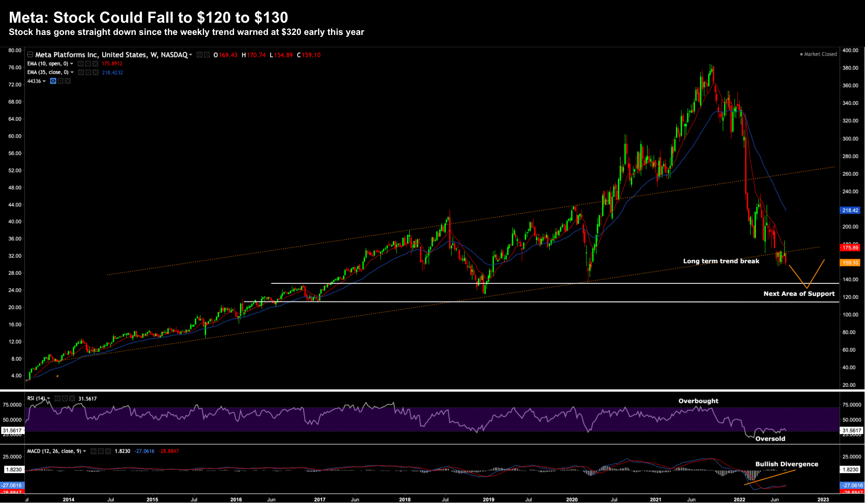The image size is (865, 504).
Task: Open RSI (14) settings gear
Action: tap(65, 398)
